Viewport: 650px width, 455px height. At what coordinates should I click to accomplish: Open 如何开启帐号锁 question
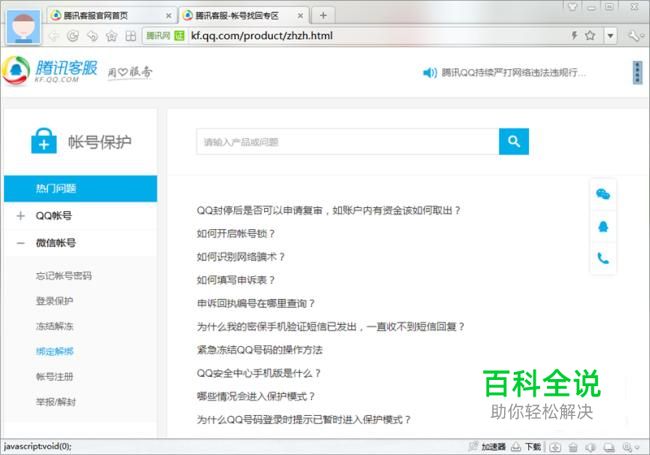click(x=236, y=234)
